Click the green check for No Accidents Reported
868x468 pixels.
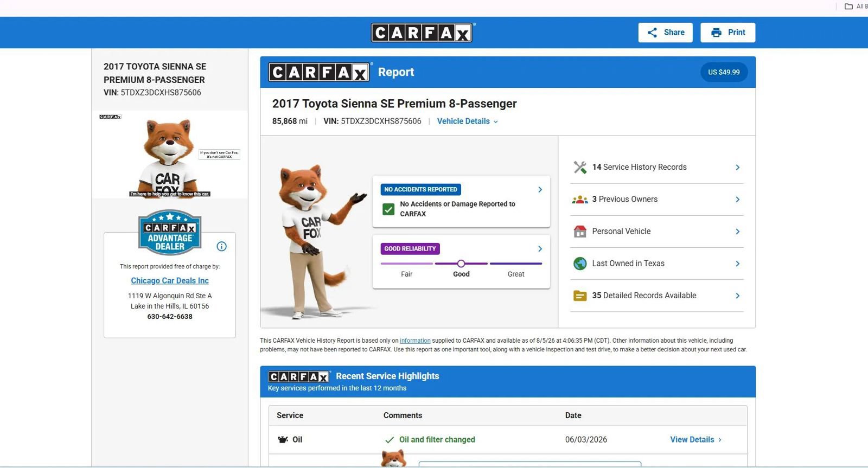388,209
